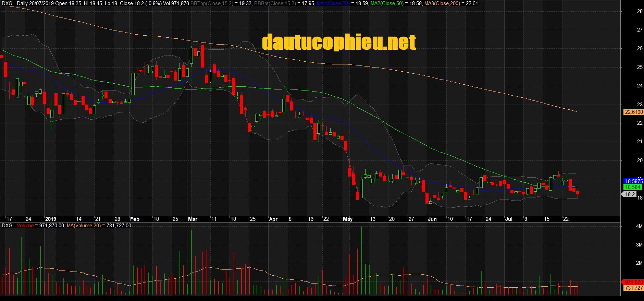Click the BBBot(Close,15,2) indicator label

(275, 3)
